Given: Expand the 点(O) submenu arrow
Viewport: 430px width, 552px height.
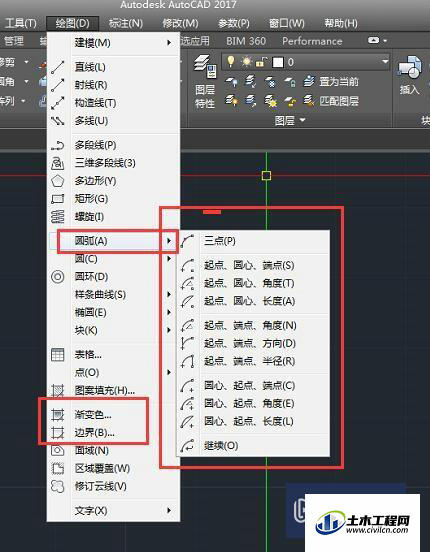Looking at the screenshot, I should click(x=169, y=372).
